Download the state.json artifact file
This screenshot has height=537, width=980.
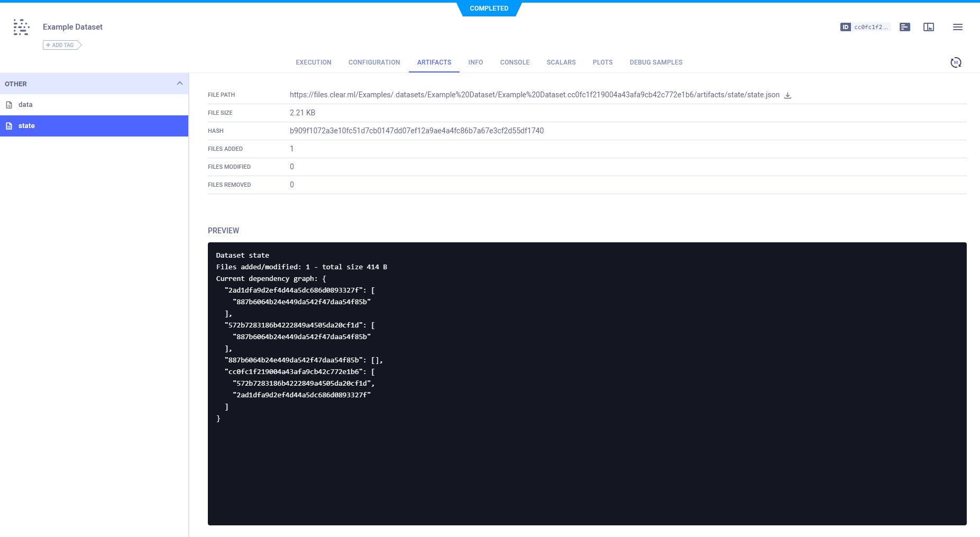(x=788, y=95)
